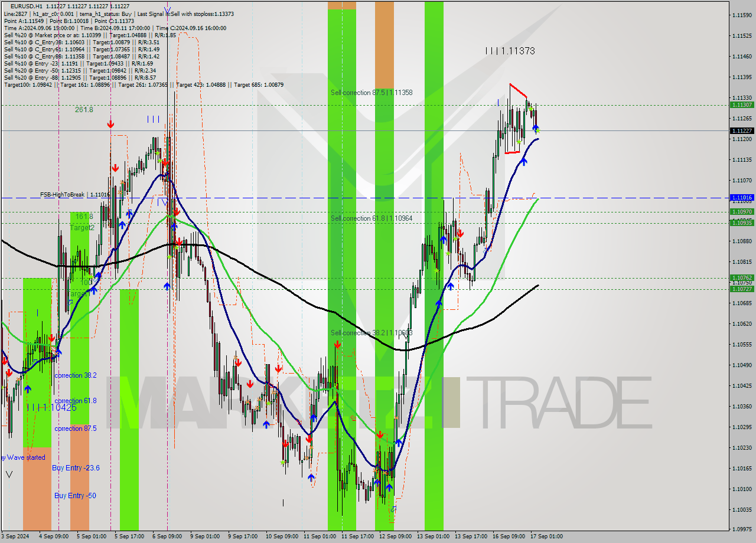Click the '13 Sep 17:00' time label

point(471,537)
